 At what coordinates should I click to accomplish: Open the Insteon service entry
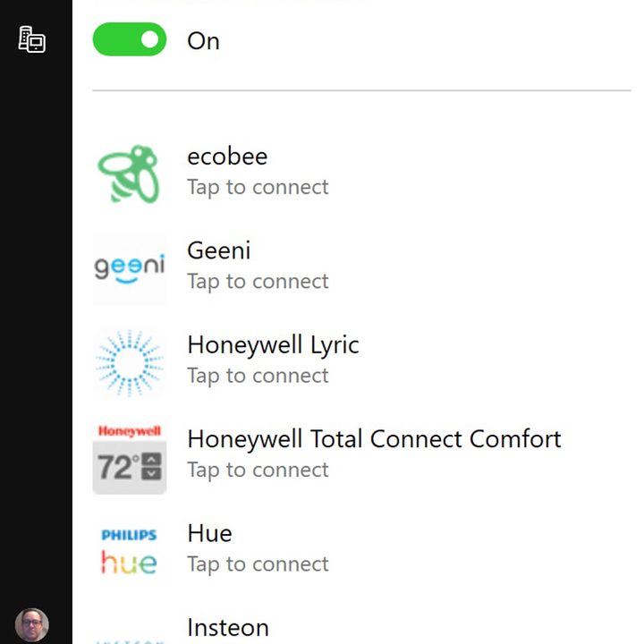(361, 629)
